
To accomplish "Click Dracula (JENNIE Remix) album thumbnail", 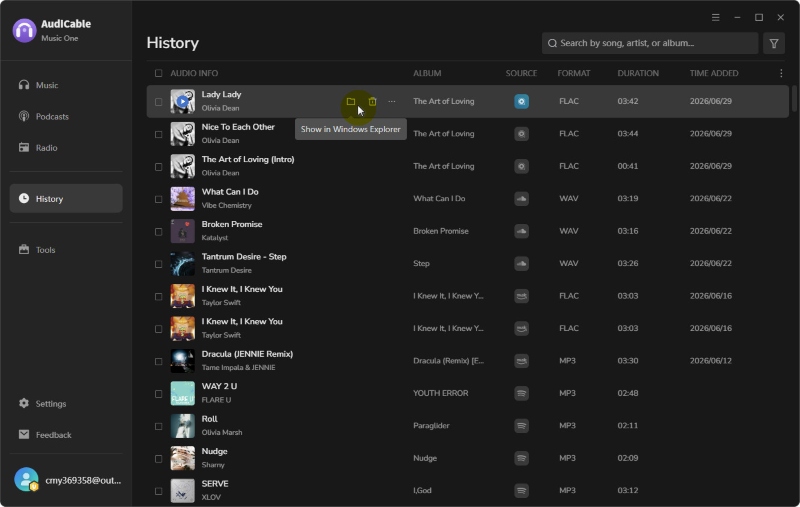I will [182, 361].
